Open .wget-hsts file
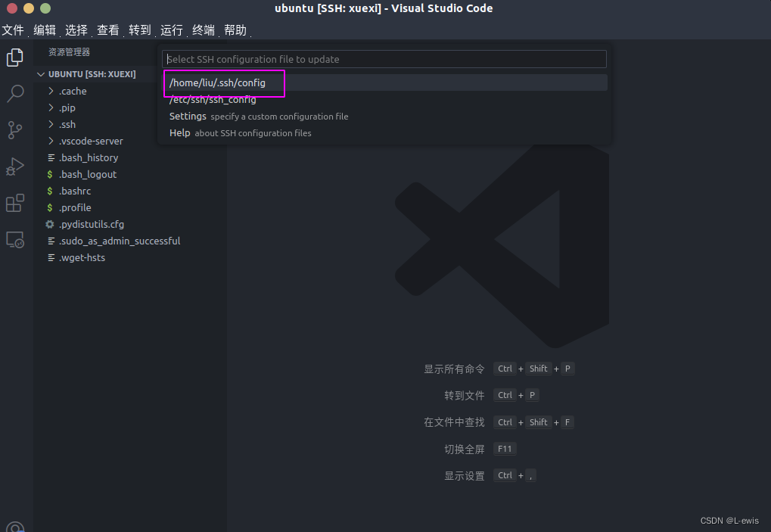The width and height of the screenshot is (771, 532). 82,257
